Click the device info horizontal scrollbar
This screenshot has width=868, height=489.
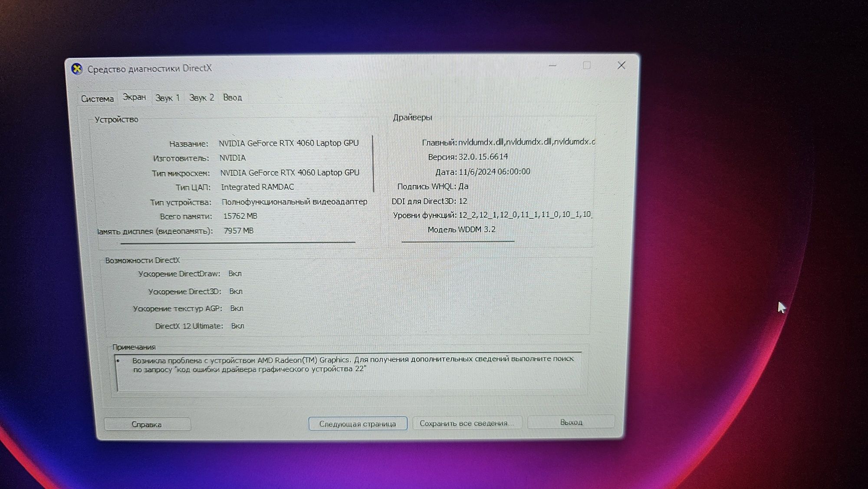coord(238,243)
